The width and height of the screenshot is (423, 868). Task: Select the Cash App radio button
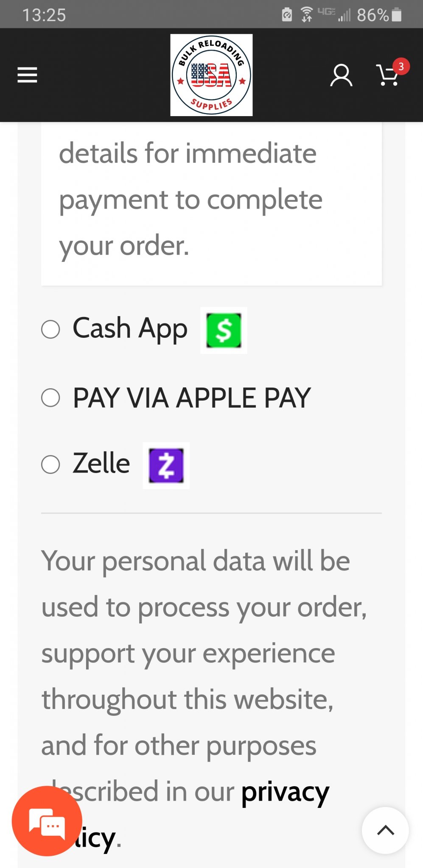[50, 329]
